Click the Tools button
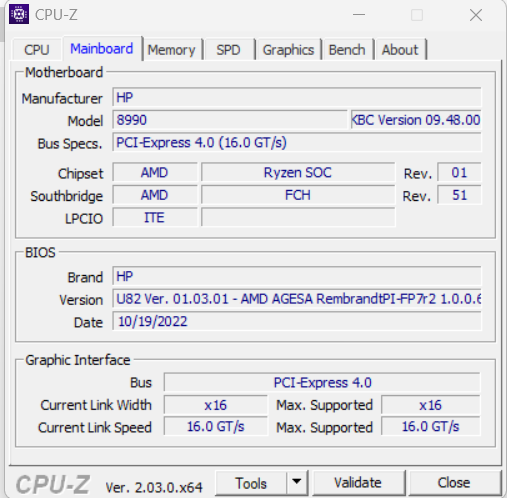This screenshot has height=498, width=507. tap(251, 483)
